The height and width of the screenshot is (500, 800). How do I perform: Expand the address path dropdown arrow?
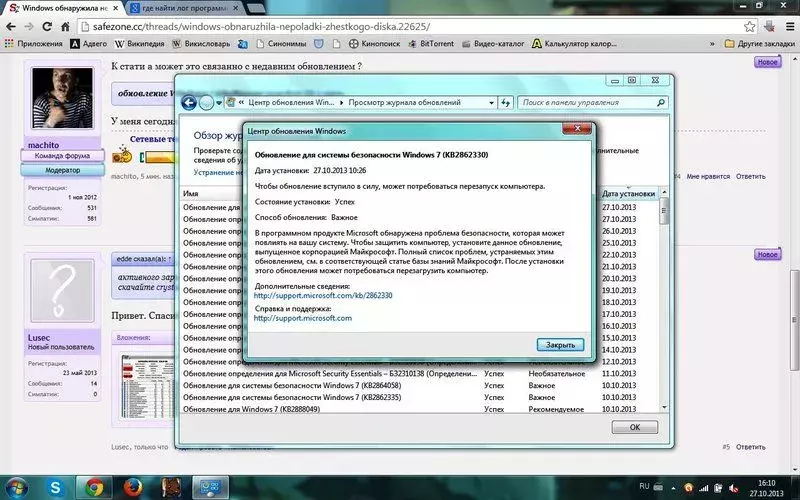pyautogui.click(x=491, y=103)
